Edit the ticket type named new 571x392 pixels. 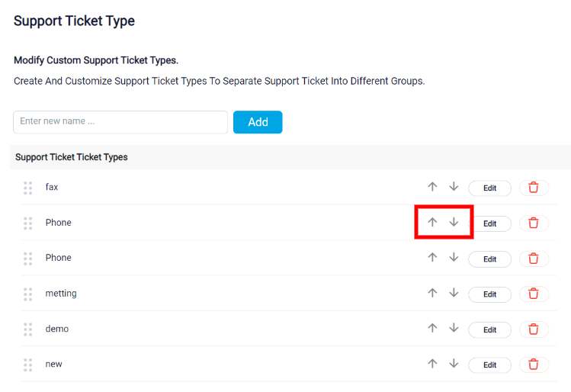[x=489, y=365]
